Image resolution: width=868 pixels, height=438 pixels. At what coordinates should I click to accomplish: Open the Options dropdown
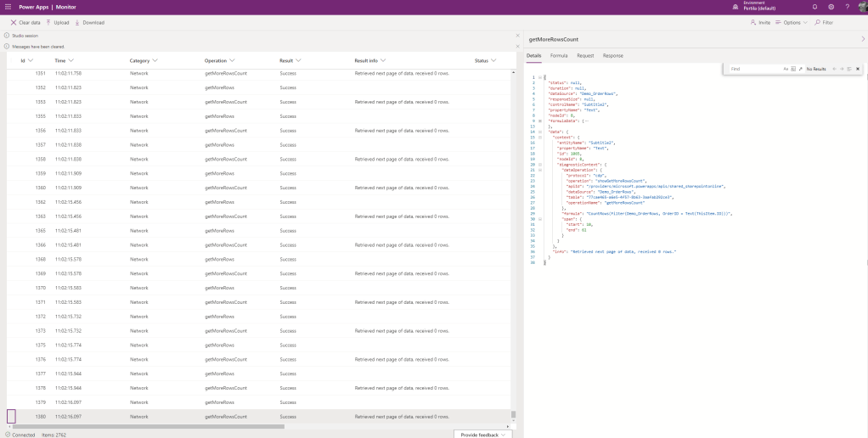tap(792, 22)
